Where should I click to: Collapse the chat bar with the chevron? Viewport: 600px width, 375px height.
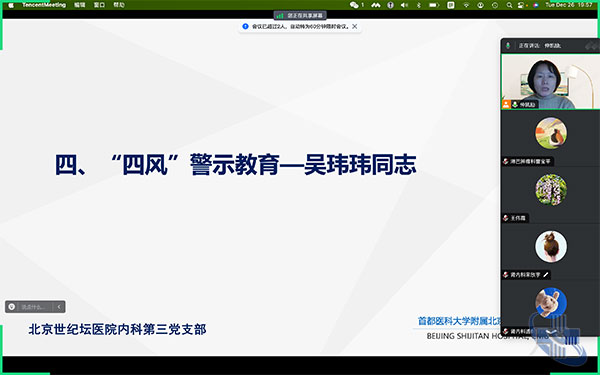(59, 307)
